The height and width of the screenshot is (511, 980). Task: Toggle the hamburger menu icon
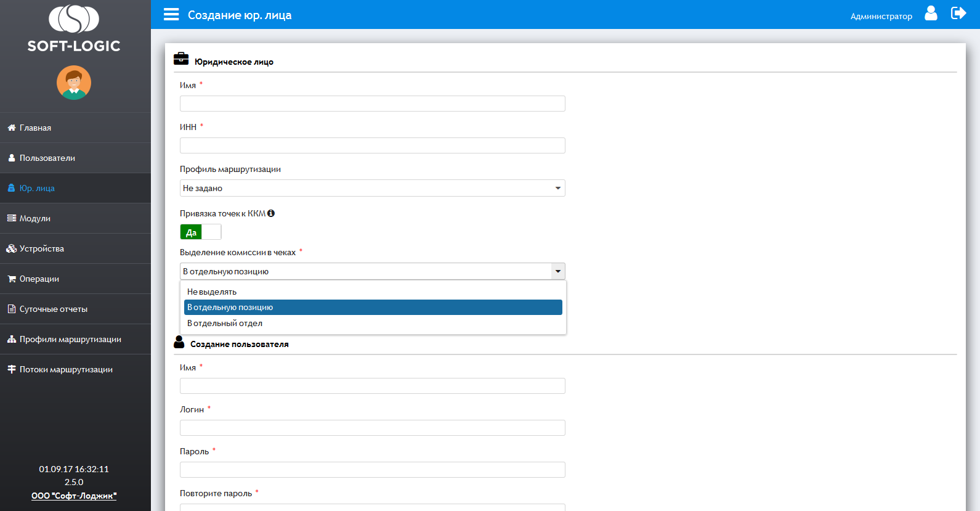coord(171,14)
